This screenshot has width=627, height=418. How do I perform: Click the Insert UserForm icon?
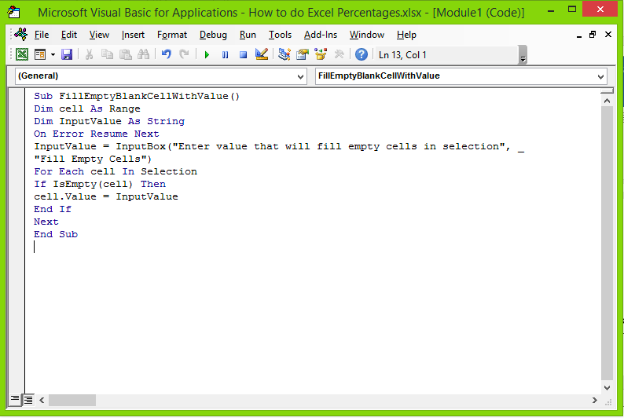point(40,54)
